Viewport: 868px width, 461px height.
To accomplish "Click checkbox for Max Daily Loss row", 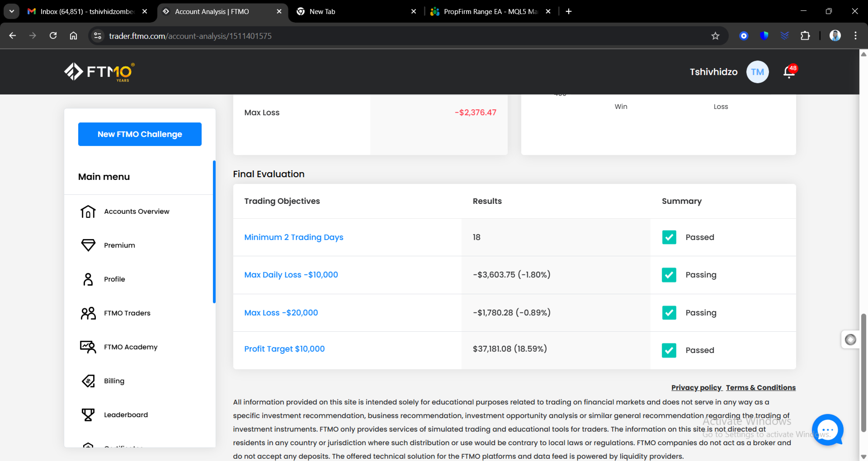I will (669, 275).
